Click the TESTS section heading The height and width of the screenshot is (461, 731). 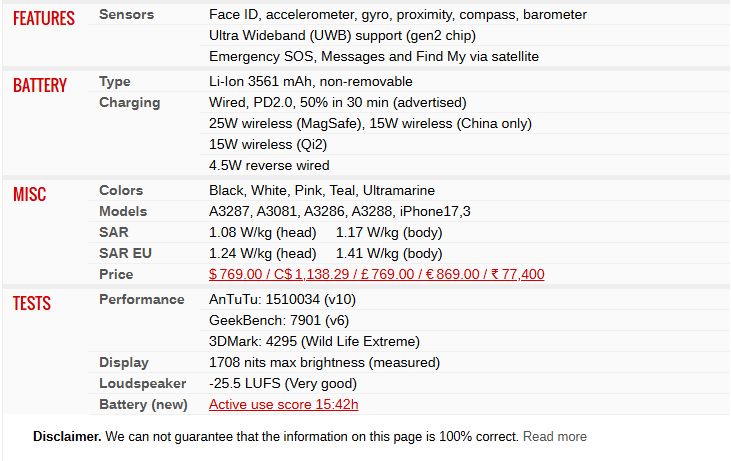tap(32, 303)
